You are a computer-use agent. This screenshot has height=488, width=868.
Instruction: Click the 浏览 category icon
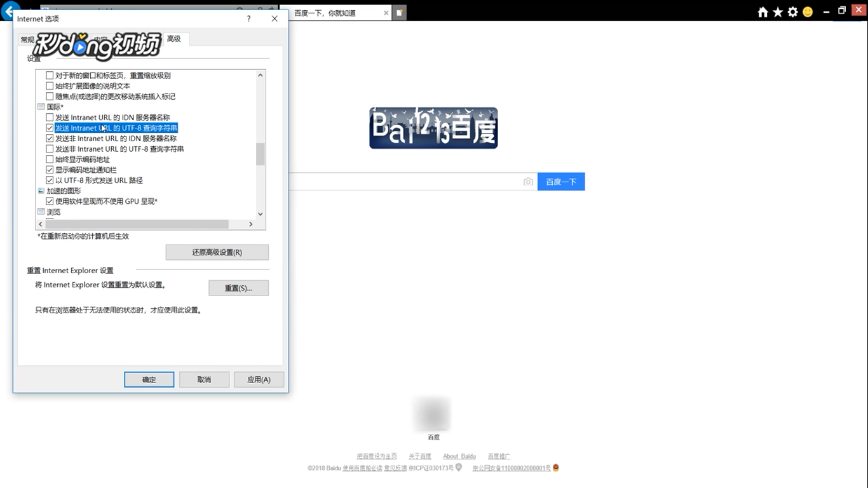pos(41,212)
